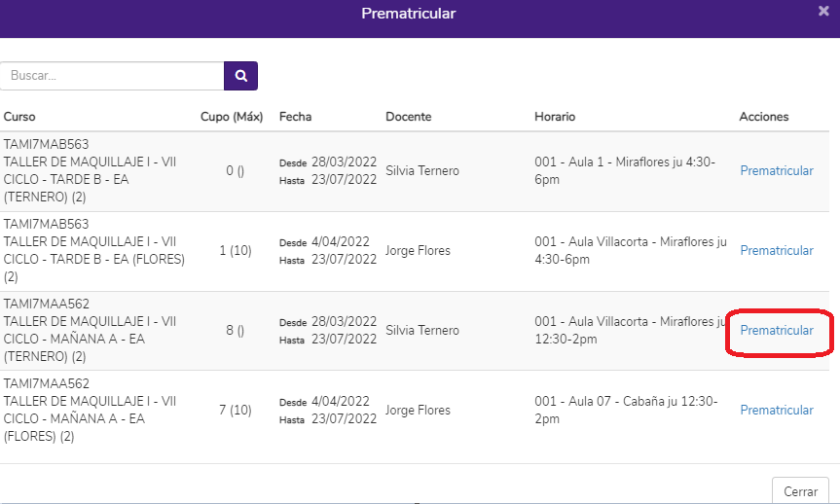Select TAMI7MAB563 TARDE B (TERNERO) course row
The image size is (840, 504).
pos(415,171)
